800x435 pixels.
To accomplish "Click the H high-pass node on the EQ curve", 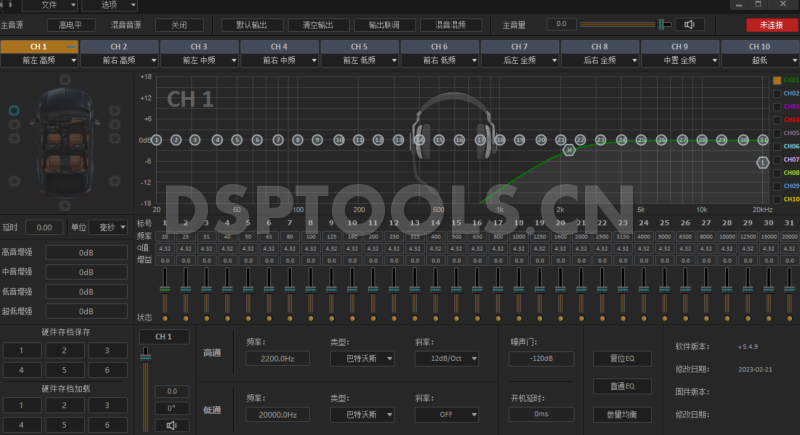I will pos(569,150).
